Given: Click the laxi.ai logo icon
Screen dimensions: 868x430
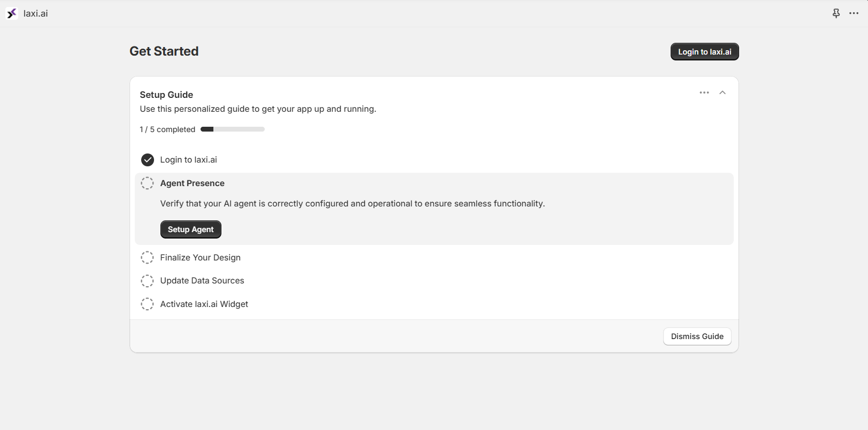Looking at the screenshot, I should coord(11,13).
